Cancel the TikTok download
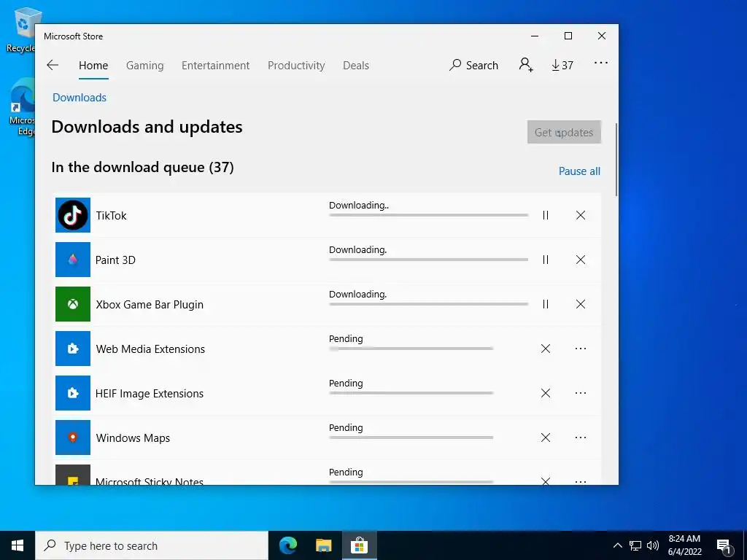Image resolution: width=747 pixels, height=560 pixels. [x=580, y=215]
